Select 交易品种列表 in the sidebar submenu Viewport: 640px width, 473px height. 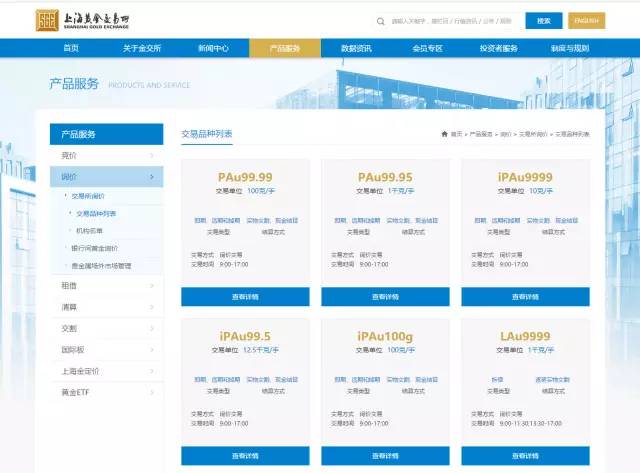pos(96,213)
